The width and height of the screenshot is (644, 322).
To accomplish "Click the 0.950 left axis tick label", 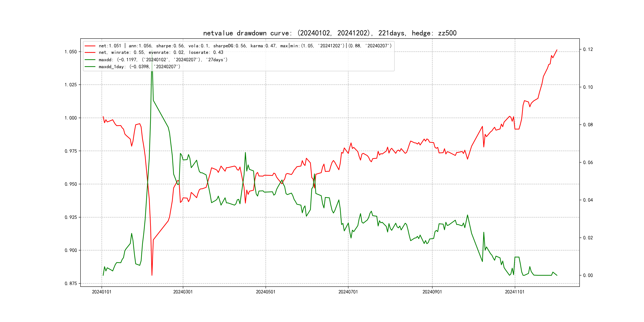I will click(x=71, y=184).
